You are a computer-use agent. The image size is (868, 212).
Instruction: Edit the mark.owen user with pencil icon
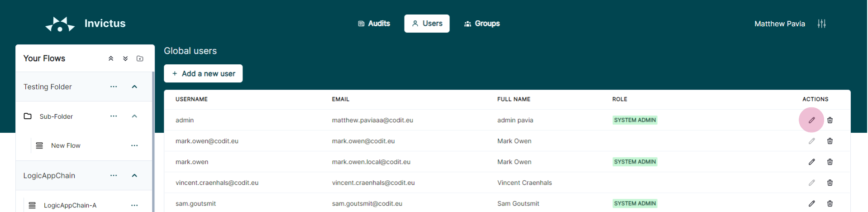coord(811,162)
